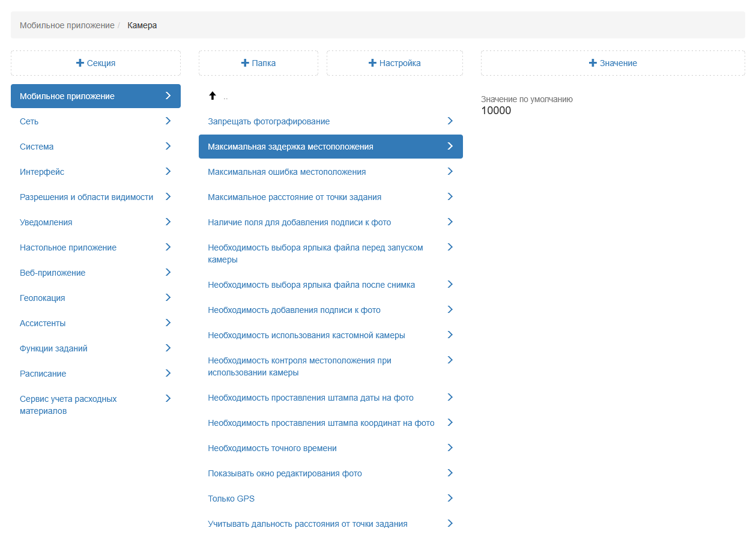Add a new Значение
This screenshot has height=543, width=756.
pyautogui.click(x=612, y=63)
